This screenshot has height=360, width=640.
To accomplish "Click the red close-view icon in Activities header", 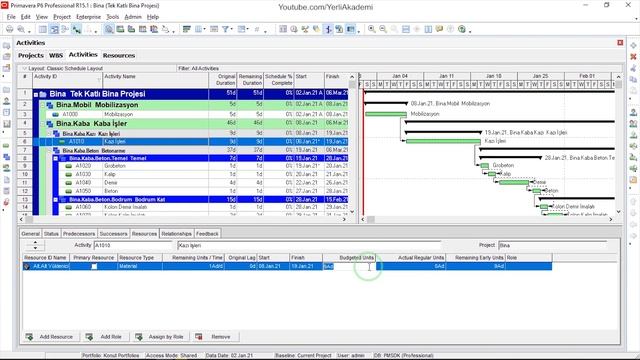I will [620, 42].
